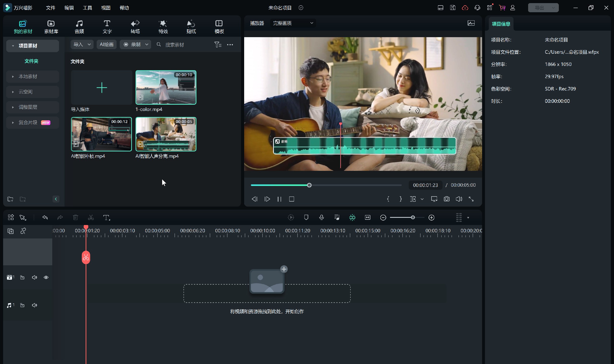Hide video track 1 with the eye icon
Viewport: 614px width, 364px height.
[46, 277]
